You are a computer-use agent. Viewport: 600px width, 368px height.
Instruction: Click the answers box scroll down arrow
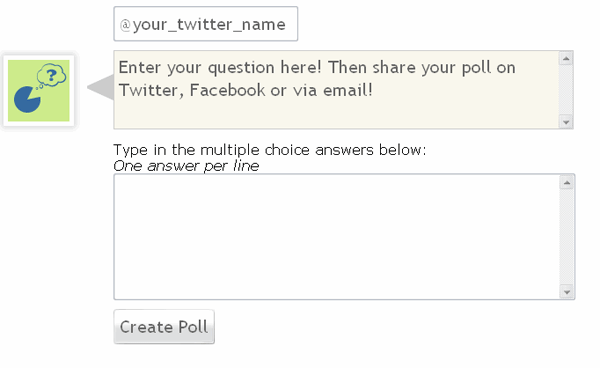(x=567, y=292)
